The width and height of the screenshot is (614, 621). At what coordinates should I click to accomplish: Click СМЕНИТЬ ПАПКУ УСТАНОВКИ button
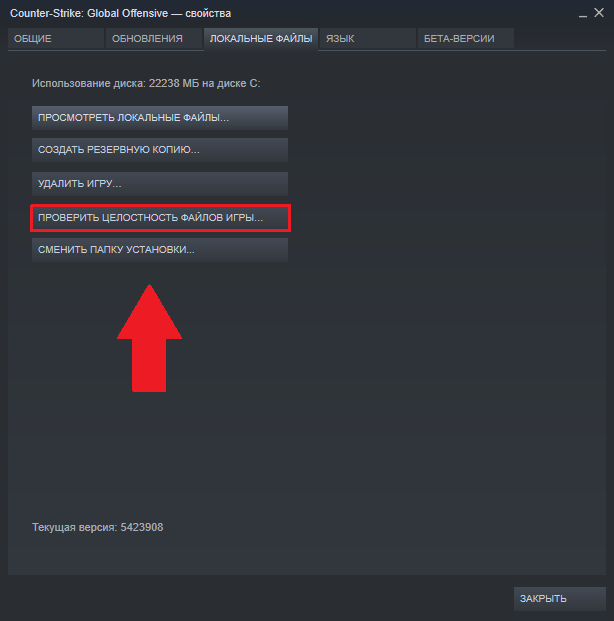160,250
